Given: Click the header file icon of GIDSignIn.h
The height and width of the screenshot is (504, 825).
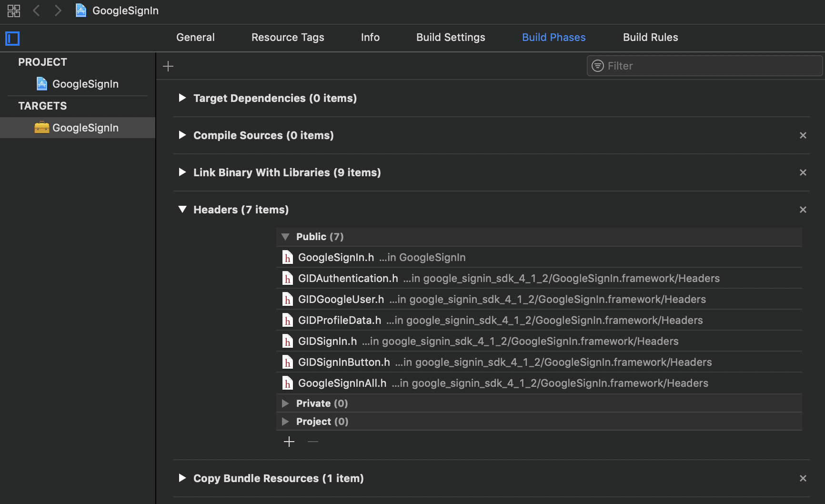Looking at the screenshot, I should tap(287, 341).
